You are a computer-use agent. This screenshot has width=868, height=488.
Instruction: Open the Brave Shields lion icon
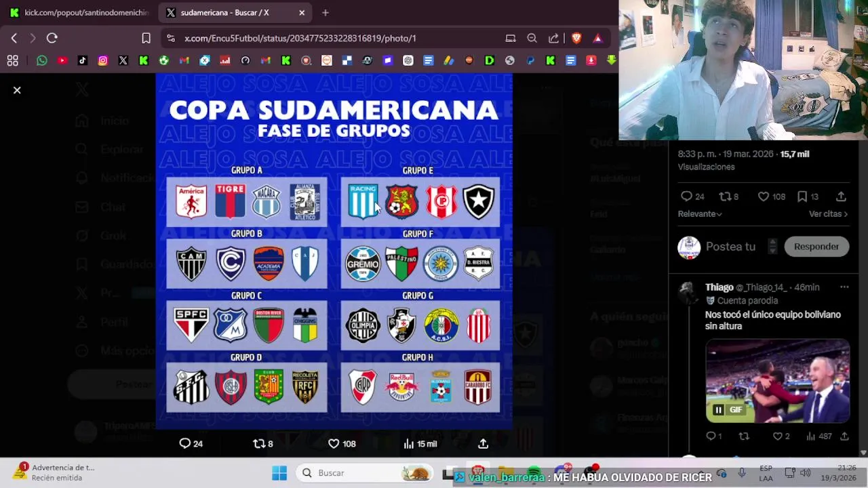[576, 39]
